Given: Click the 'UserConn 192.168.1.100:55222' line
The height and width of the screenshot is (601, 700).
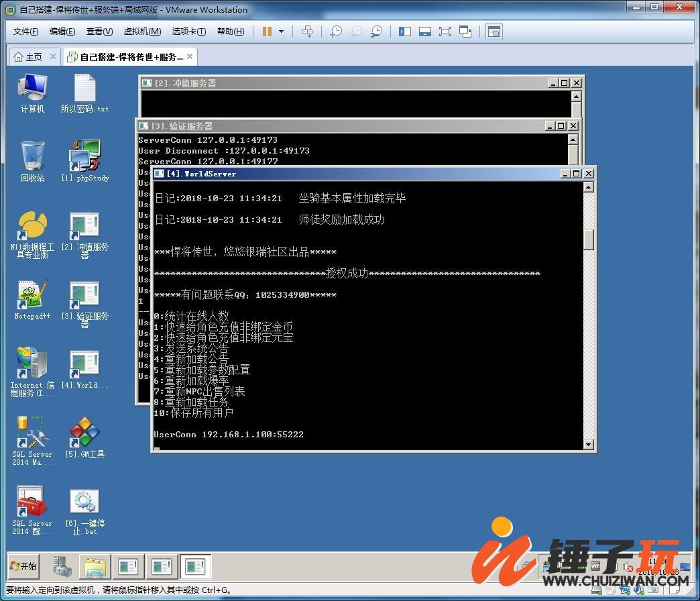Looking at the screenshot, I should [x=229, y=435].
